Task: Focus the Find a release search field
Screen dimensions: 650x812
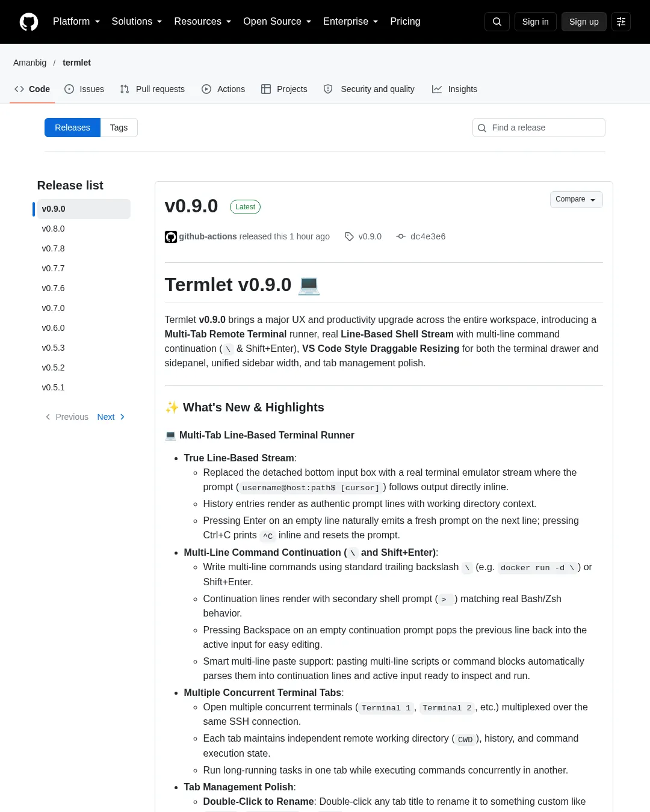Action: (539, 128)
